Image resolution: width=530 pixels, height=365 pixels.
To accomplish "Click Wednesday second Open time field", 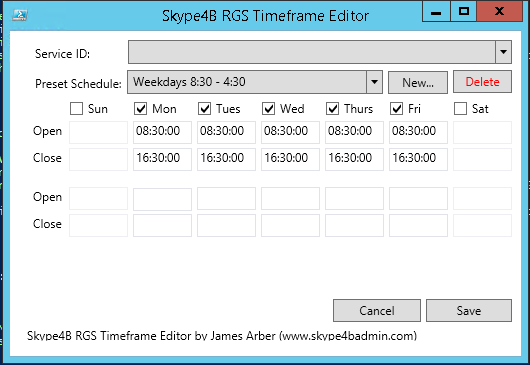I will (290, 198).
